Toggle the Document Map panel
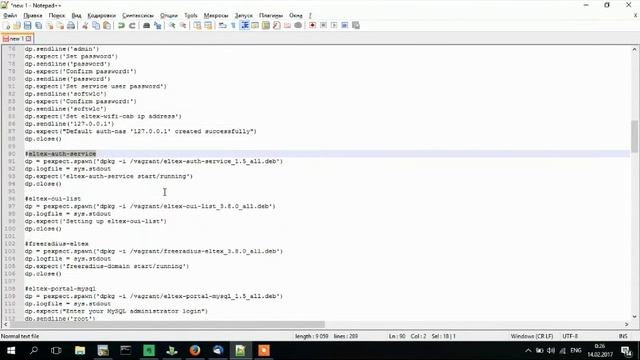 click(266, 25)
